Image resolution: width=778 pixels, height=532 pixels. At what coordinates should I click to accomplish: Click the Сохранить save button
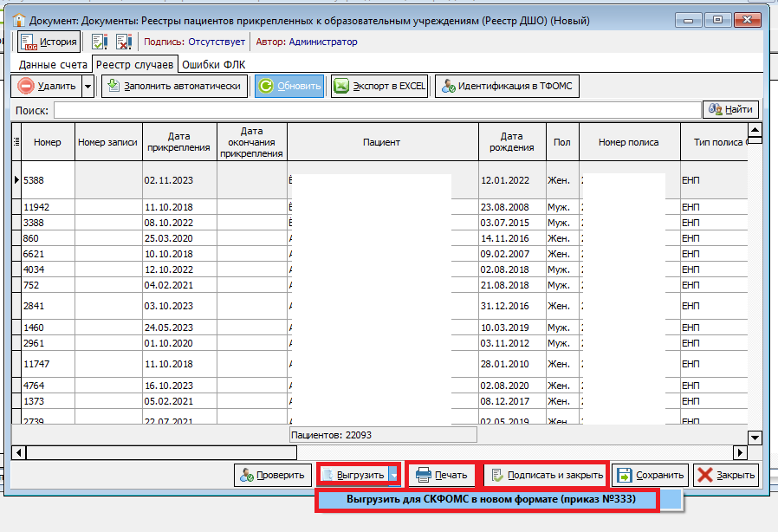pyautogui.click(x=651, y=475)
